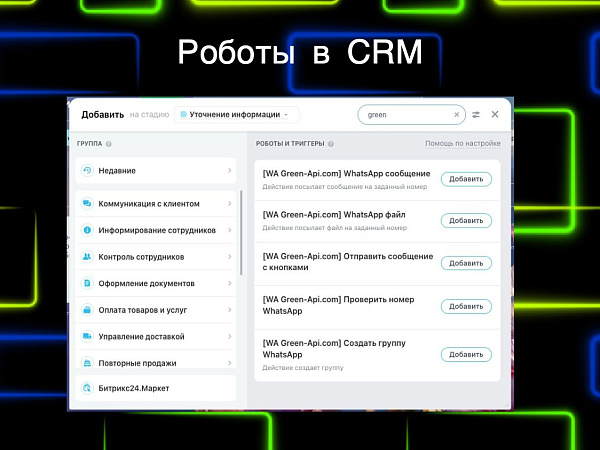Click the Информирование сотрудников info icon
The width and height of the screenshot is (600, 450).
coord(87,230)
